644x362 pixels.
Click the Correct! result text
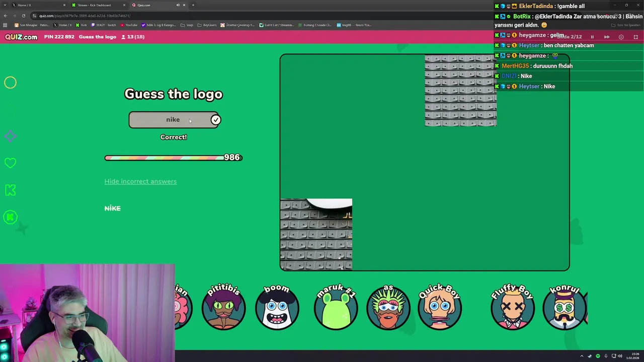click(174, 137)
